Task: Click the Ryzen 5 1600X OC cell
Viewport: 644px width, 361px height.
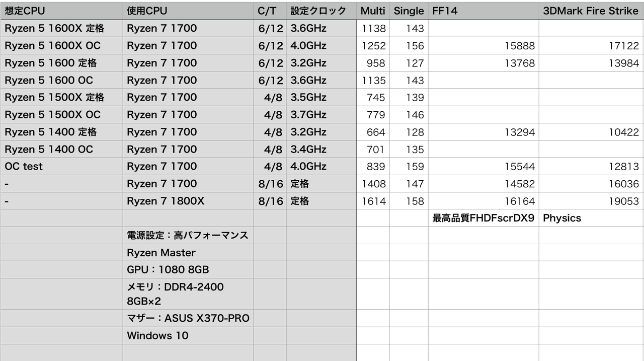Action: pos(62,46)
